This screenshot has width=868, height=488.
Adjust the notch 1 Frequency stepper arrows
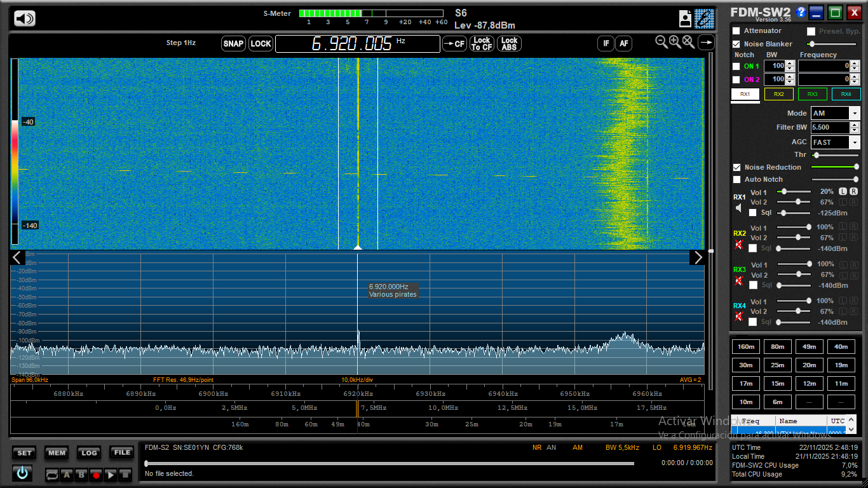point(855,66)
